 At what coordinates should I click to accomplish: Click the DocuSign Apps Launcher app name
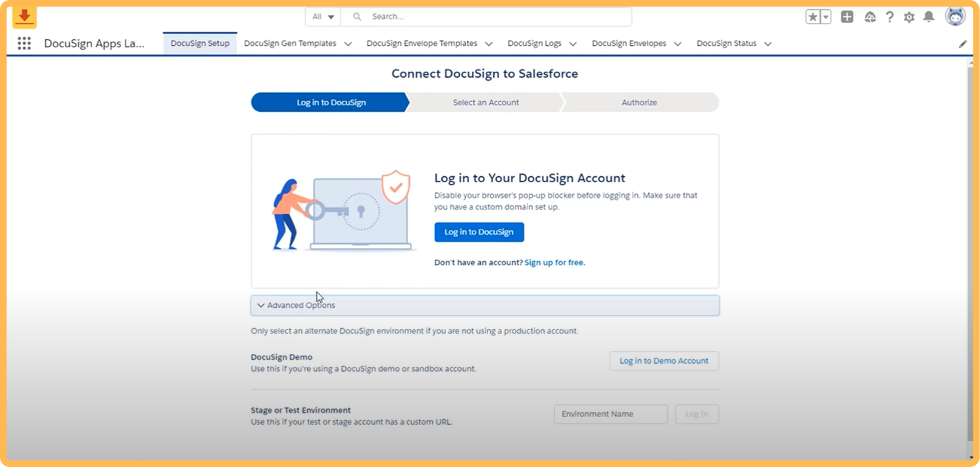coord(94,43)
